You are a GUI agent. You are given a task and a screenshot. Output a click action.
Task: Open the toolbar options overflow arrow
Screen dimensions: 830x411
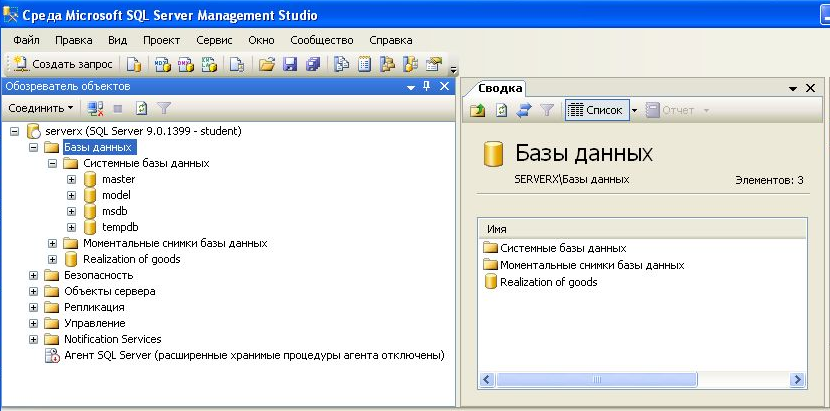(453, 69)
